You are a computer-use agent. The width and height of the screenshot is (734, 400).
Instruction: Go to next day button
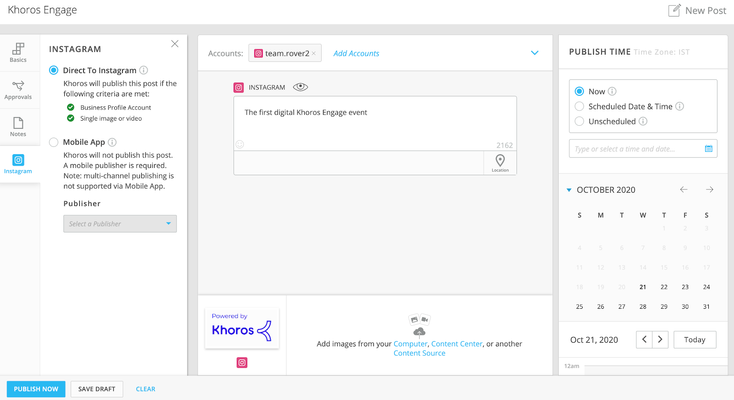[x=660, y=340]
